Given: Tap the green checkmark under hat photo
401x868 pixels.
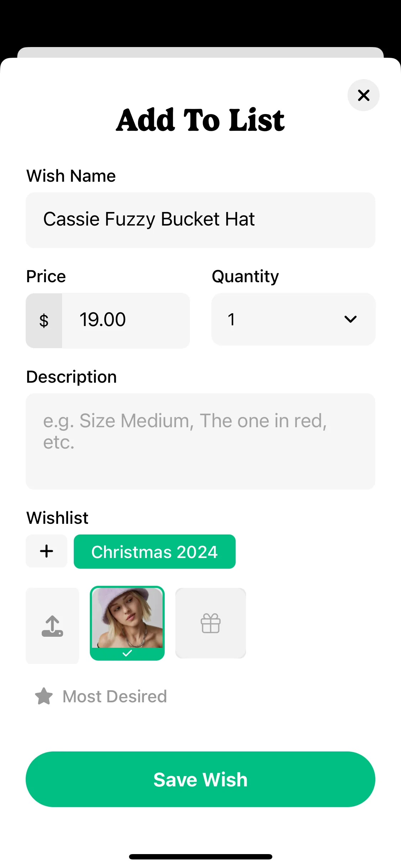Looking at the screenshot, I should pos(127,653).
